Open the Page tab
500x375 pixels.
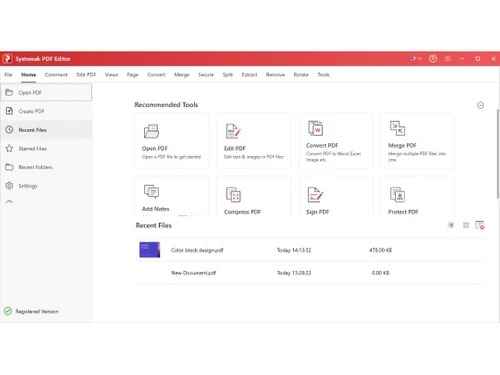[133, 75]
